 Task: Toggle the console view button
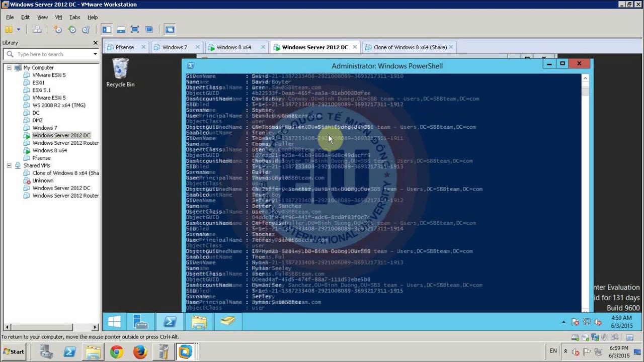click(x=170, y=30)
